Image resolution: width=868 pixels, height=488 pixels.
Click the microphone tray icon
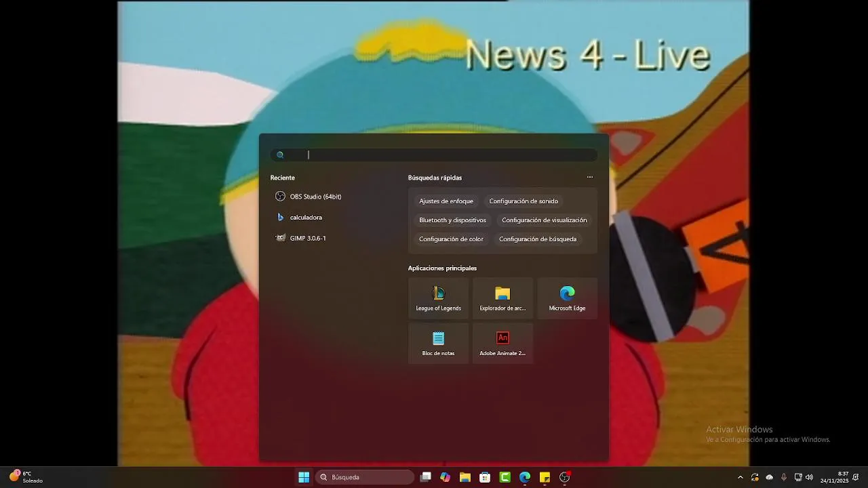pos(784,477)
